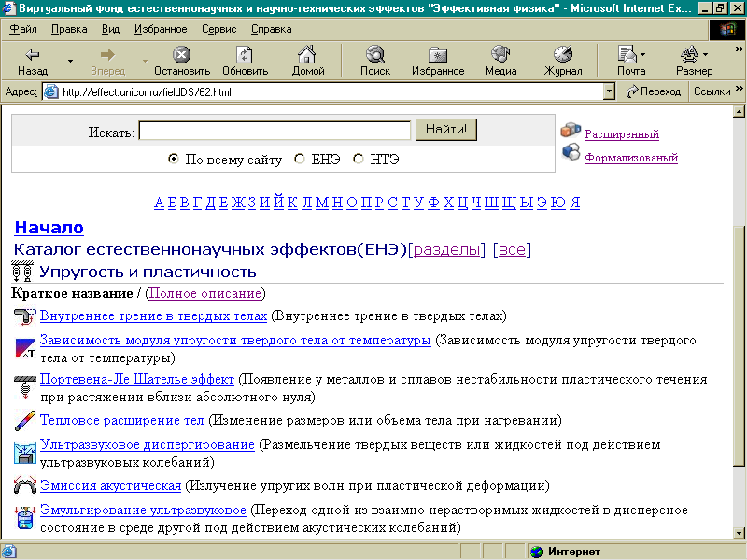This screenshot has height=560, width=747.
Task: Open Внутреннее трение в твердых телах link
Action: coord(153,315)
